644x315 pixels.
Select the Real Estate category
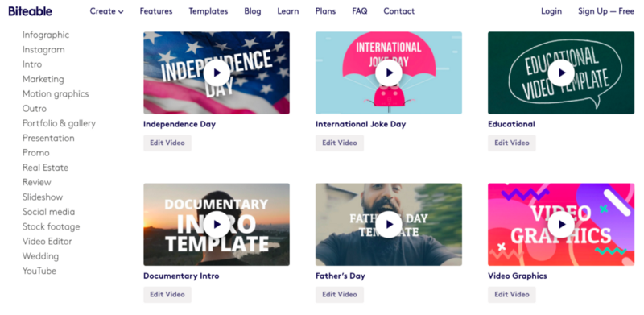[x=46, y=168]
